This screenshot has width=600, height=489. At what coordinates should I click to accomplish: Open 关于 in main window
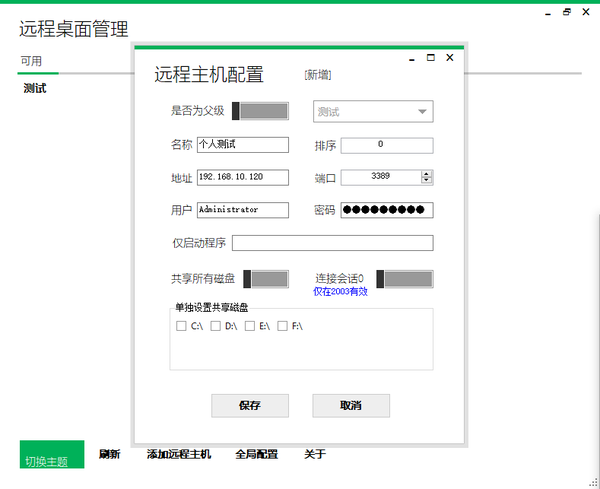pyautogui.click(x=315, y=454)
